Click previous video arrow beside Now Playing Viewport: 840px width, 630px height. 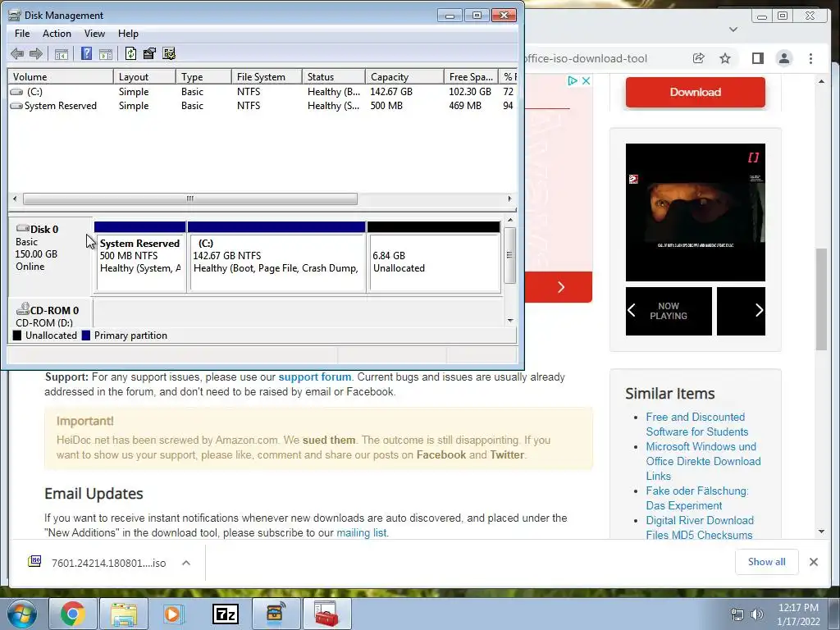click(632, 310)
